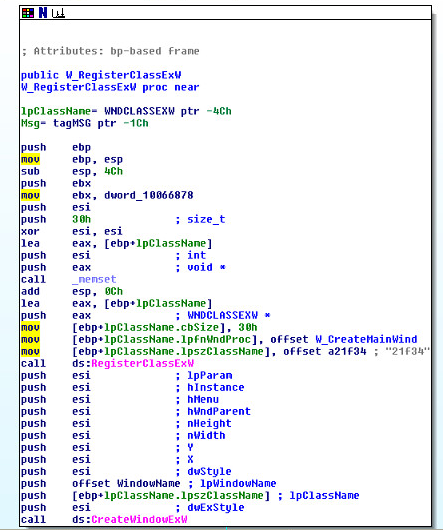
Task: Select dword_10066878 operand
Action: 149,195
